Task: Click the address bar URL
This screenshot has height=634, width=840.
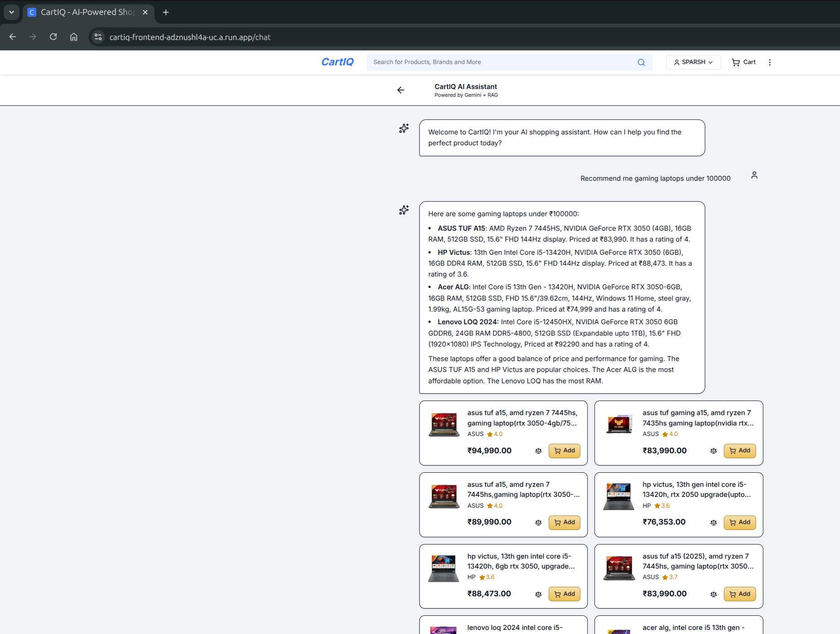Action: pos(190,37)
